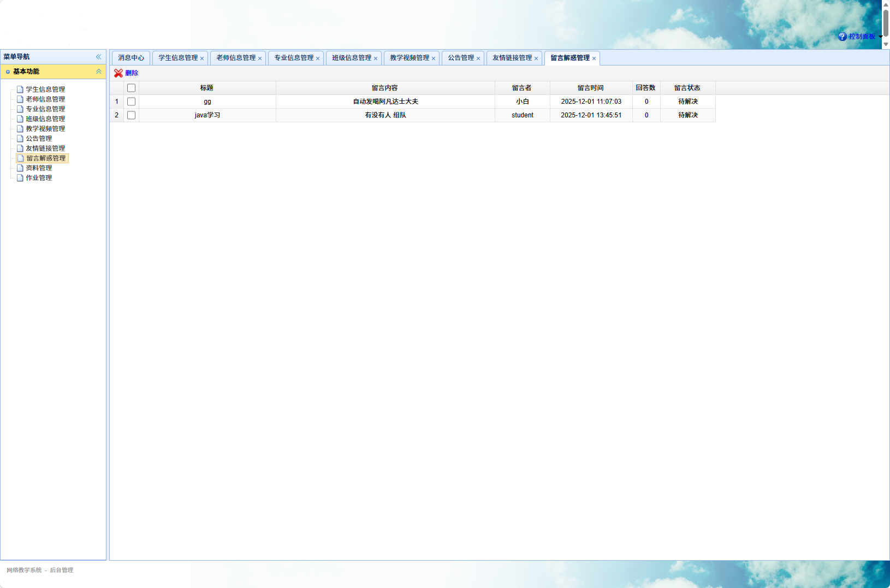Open 老师信息管理 in the menu tree
The height and width of the screenshot is (588, 890).
click(45, 99)
